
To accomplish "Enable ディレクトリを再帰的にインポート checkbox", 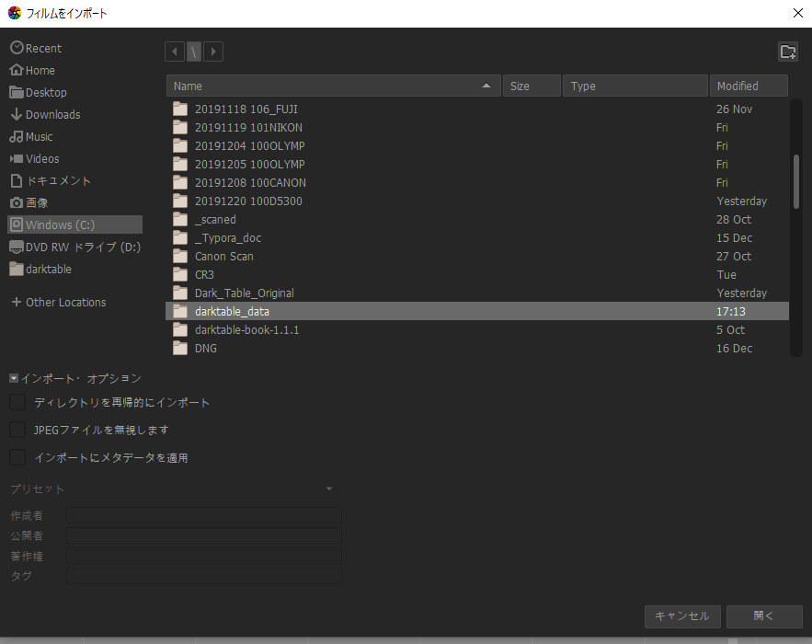I will click(17, 403).
